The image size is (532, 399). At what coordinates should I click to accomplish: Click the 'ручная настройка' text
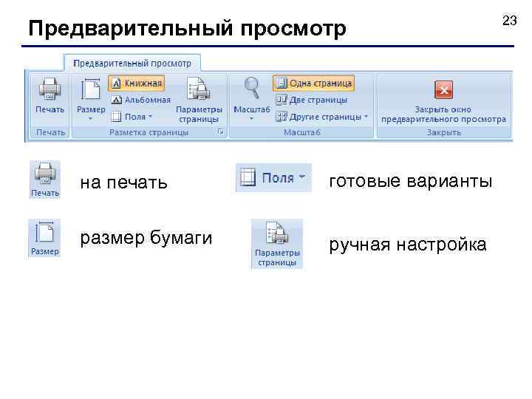[x=408, y=245]
